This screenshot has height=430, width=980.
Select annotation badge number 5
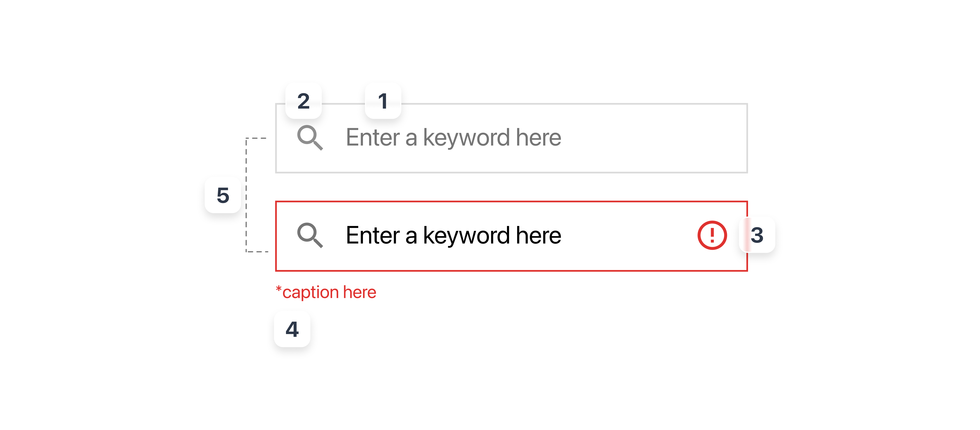tap(223, 195)
